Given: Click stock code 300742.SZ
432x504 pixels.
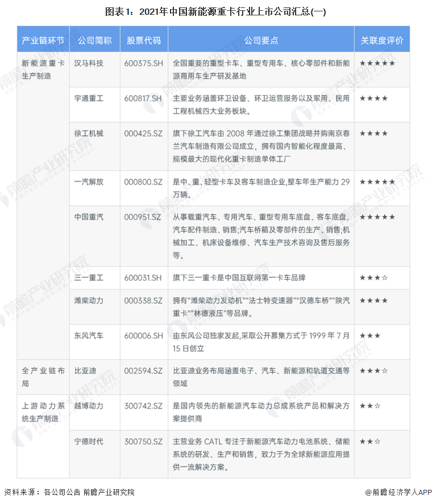Looking at the screenshot, I should point(143,406).
